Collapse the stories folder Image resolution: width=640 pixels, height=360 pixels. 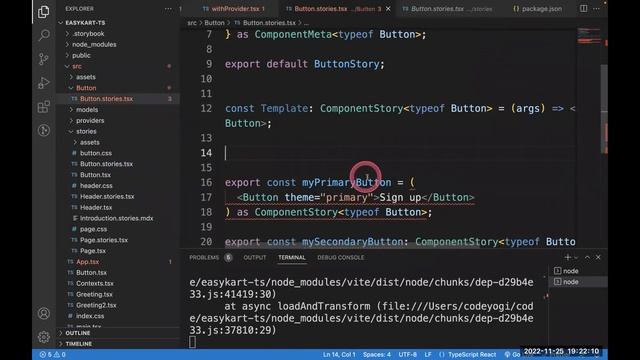click(118, 131)
